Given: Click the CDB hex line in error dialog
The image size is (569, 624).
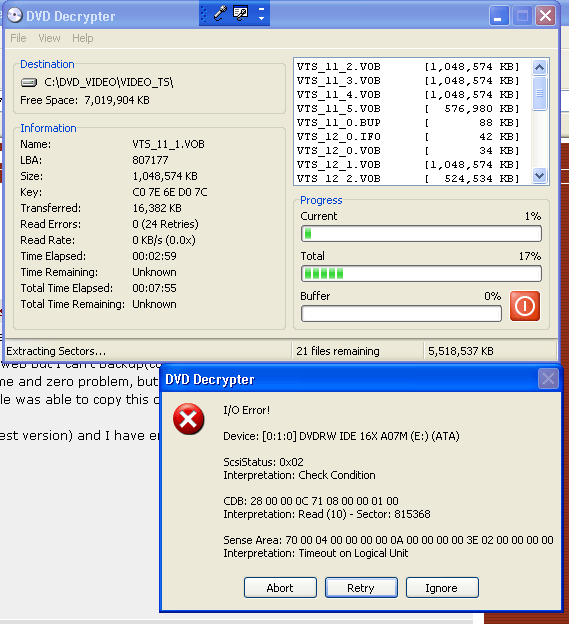Looking at the screenshot, I should [x=311, y=501].
